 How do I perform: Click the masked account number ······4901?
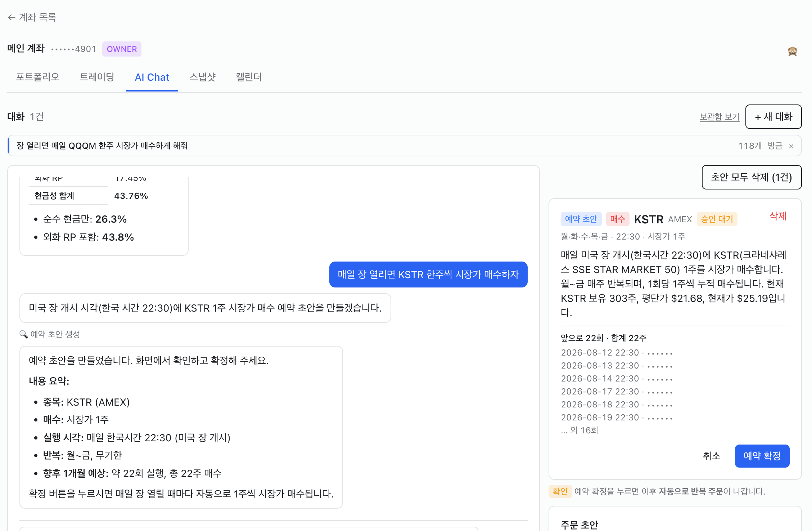pos(74,49)
